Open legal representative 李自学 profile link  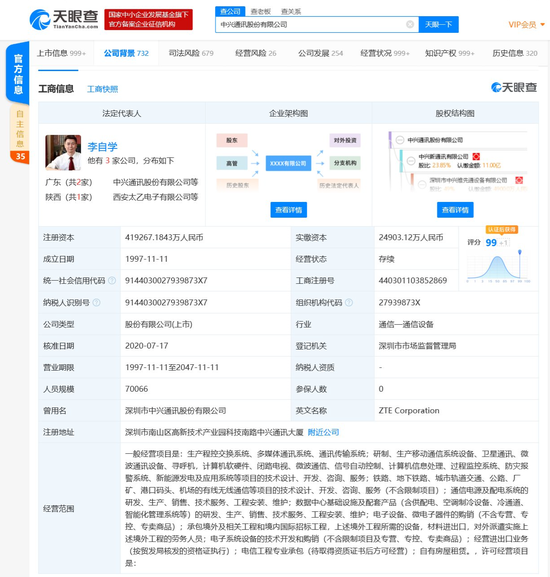pos(103,147)
